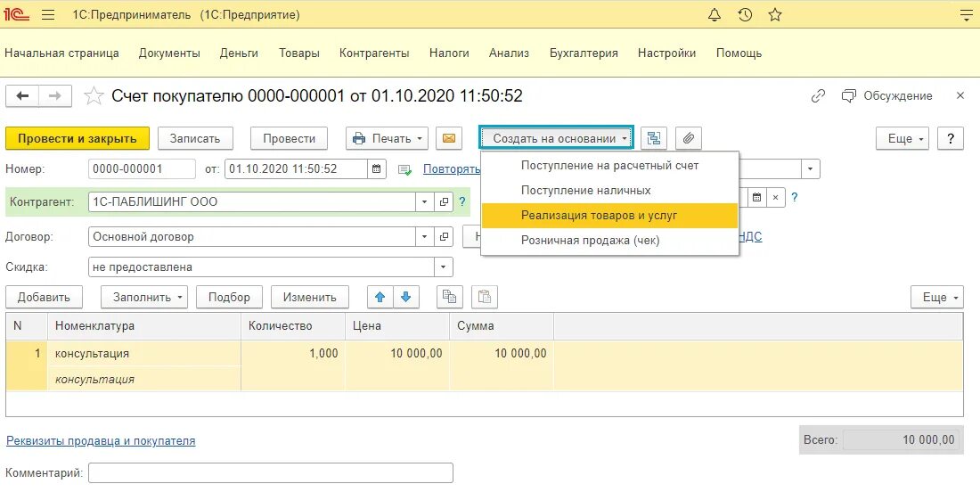
Task: Focus the Номер input field
Action: 142,168
